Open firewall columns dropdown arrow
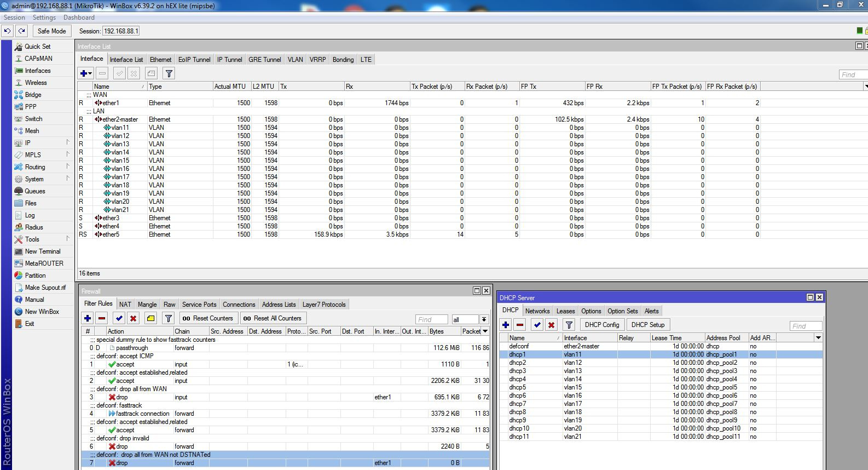Image resolution: width=868 pixels, height=470 pixels. (x=485, y=331)
